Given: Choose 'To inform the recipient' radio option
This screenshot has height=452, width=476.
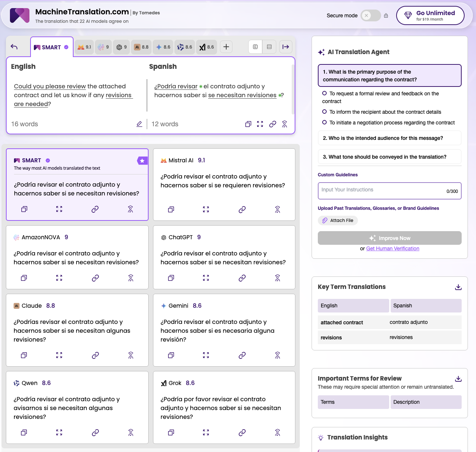Looking at the screenshot, I should tap(324, 112).
